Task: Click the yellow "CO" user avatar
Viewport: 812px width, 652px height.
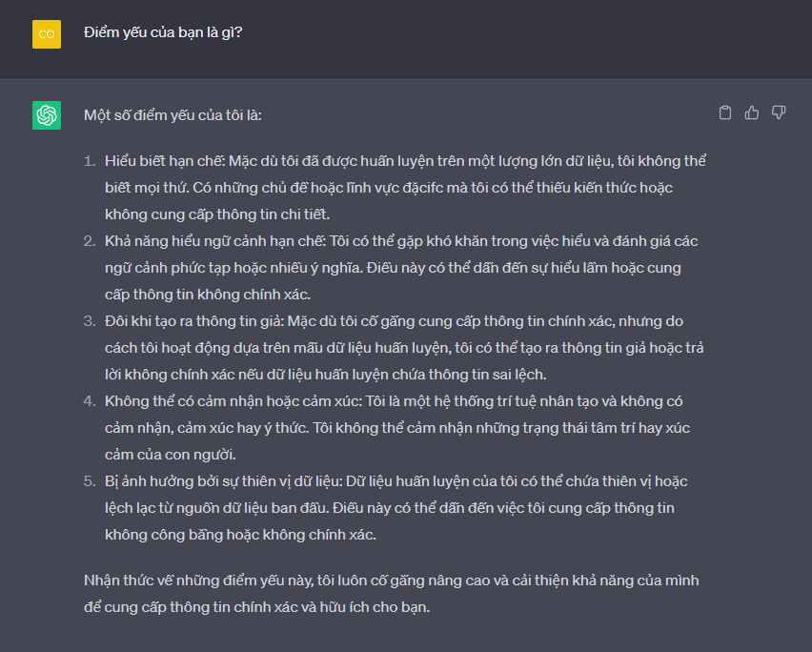Action: coord(47,33)
